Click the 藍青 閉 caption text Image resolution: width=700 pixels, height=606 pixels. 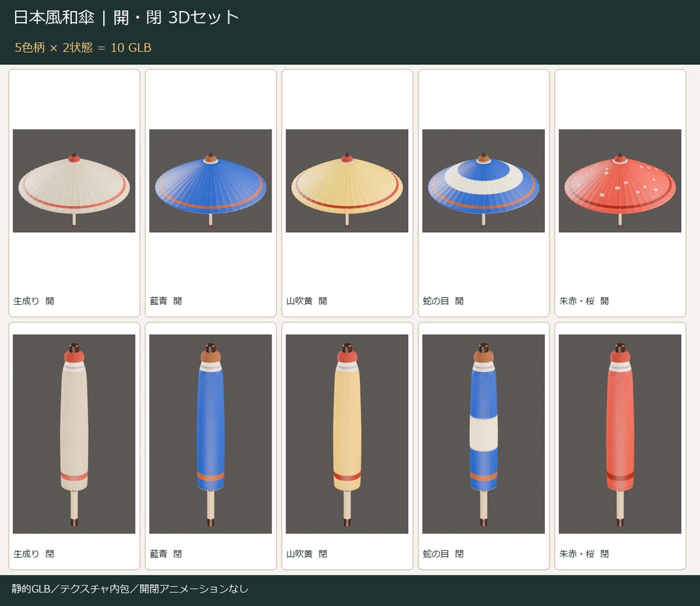(166, 554)
